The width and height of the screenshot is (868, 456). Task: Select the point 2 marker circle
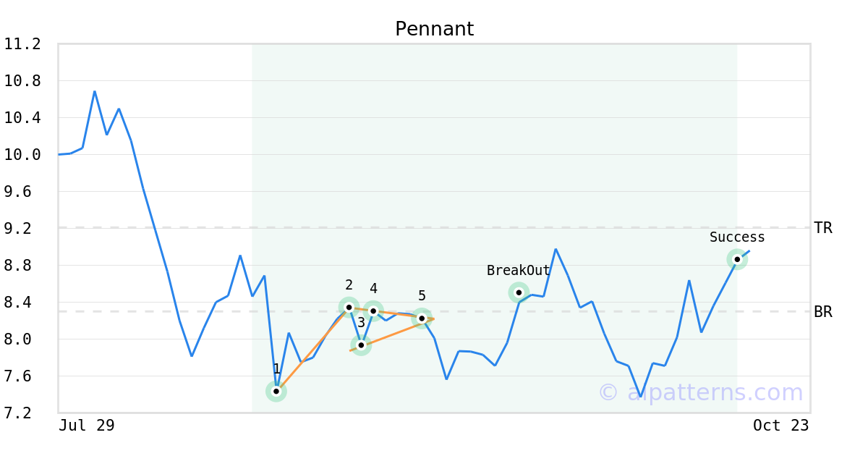click(349, 307)
